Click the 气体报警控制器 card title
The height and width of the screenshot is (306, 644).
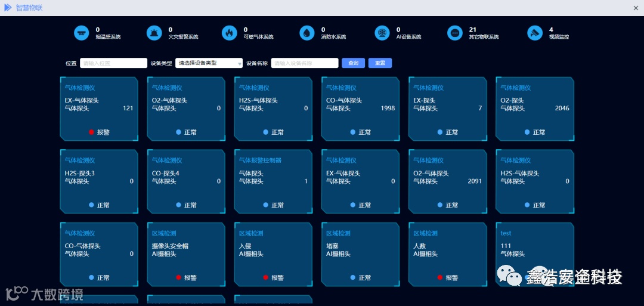pyautogui.click(x=261, y=160)
